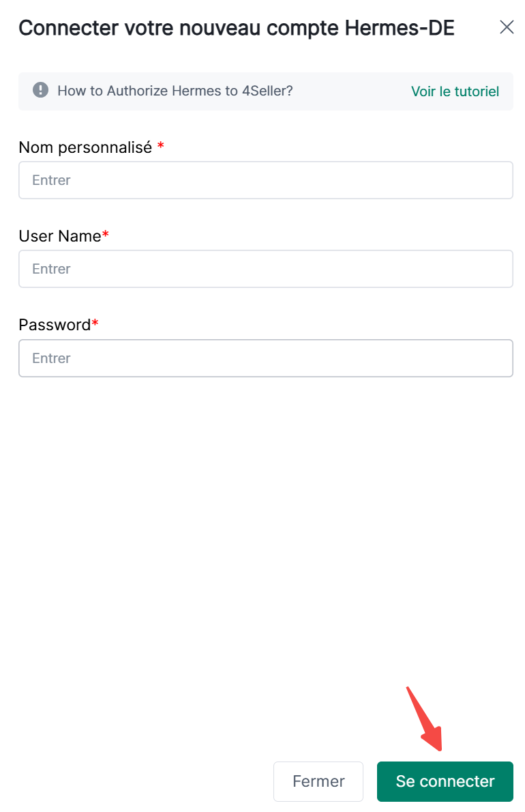This screenshot has width=525, height=812.
Task: Click the green Se connecter button
Action: (445, 781)
